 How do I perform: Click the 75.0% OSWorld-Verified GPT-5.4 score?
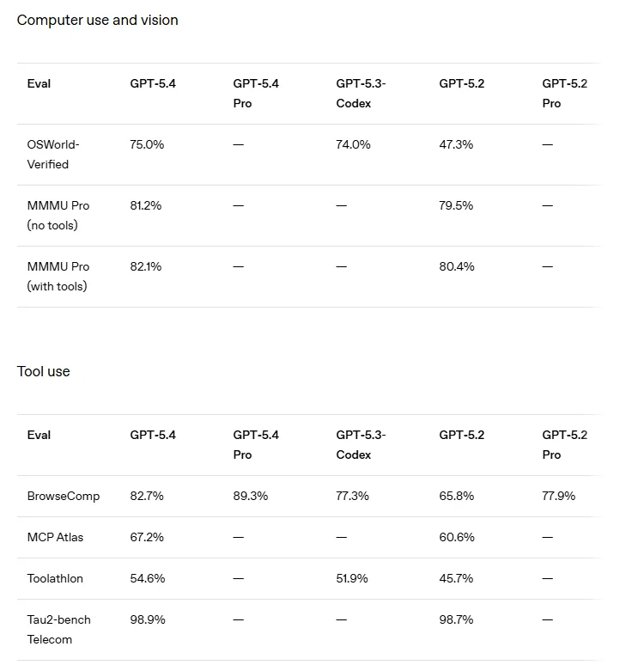click(147, 144)
